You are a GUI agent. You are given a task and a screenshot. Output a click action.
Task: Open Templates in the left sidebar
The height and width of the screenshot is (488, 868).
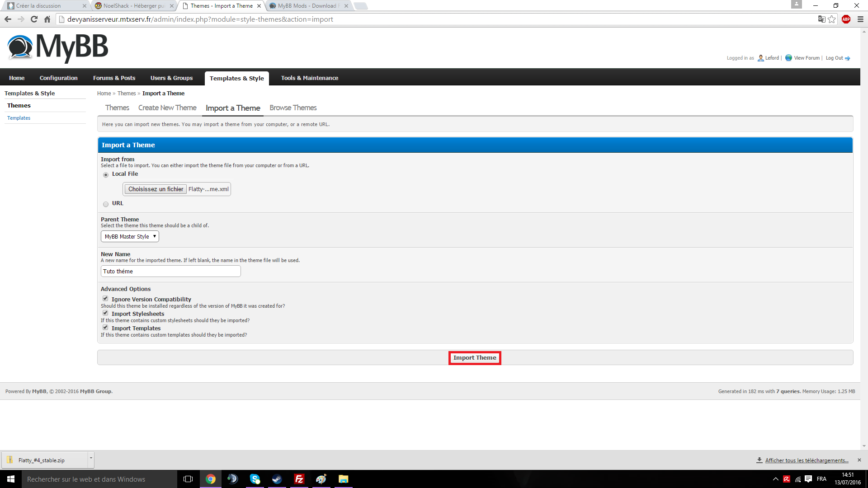[19, 118]
